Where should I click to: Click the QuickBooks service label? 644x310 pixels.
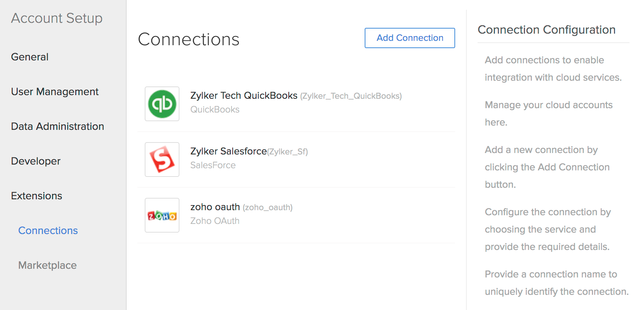click(x=215, y=109)
